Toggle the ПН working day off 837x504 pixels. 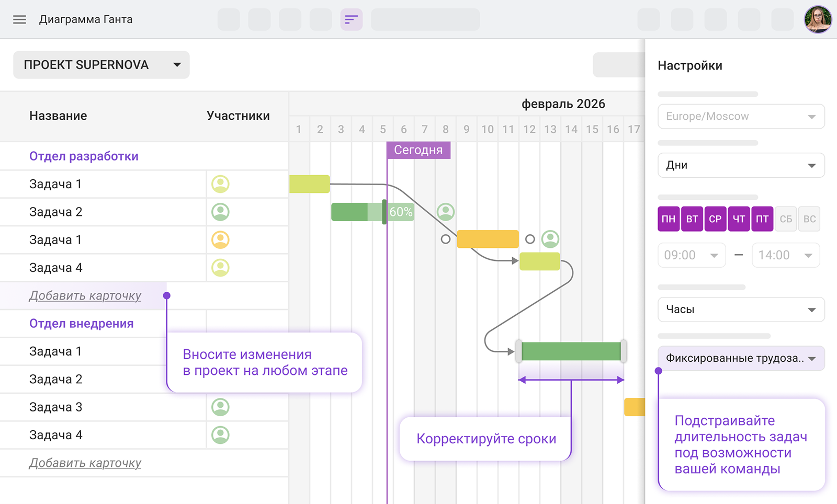pos(668,219)
